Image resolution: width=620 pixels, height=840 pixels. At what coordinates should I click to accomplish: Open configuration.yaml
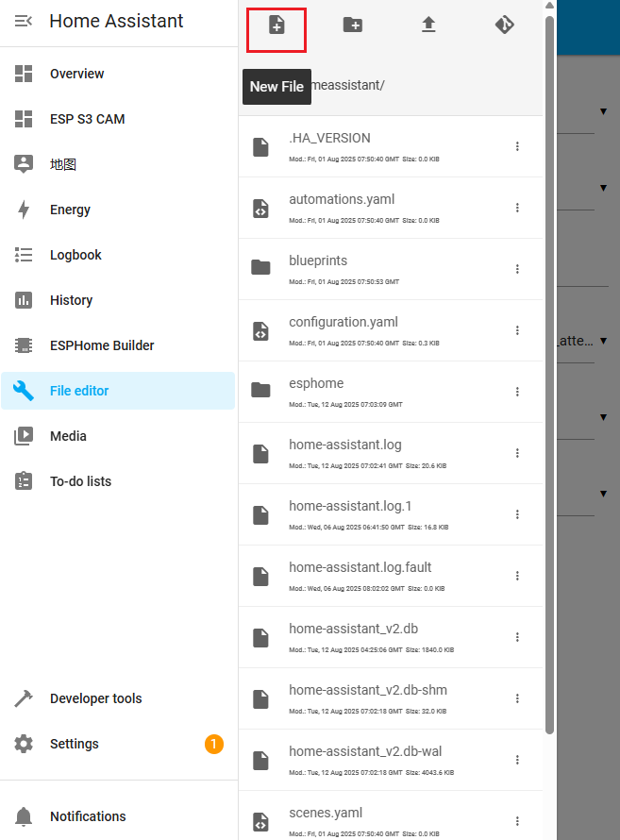click(x=391, y=330)
